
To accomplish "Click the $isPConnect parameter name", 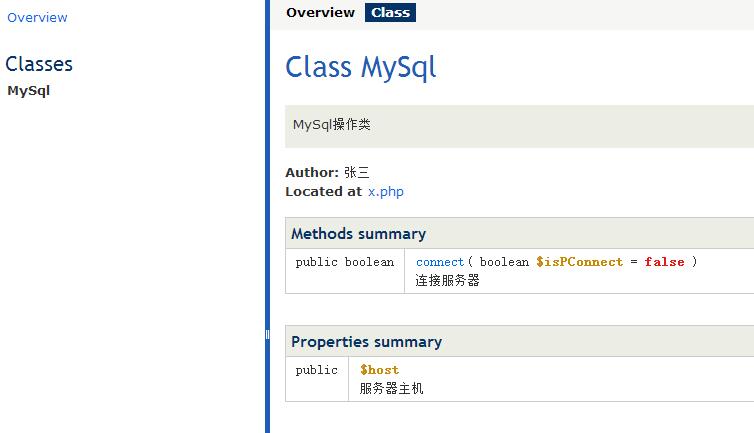I will click(x=579, y=262).
